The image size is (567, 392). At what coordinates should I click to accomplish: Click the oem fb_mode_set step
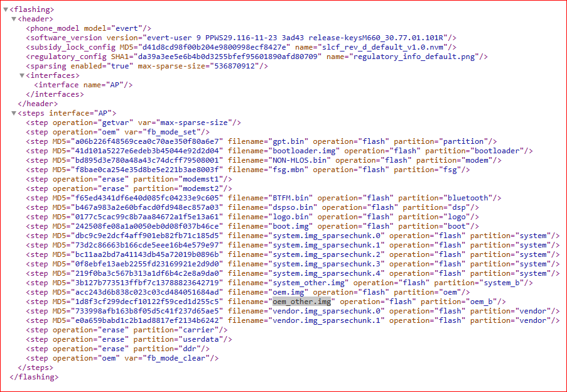117,132
